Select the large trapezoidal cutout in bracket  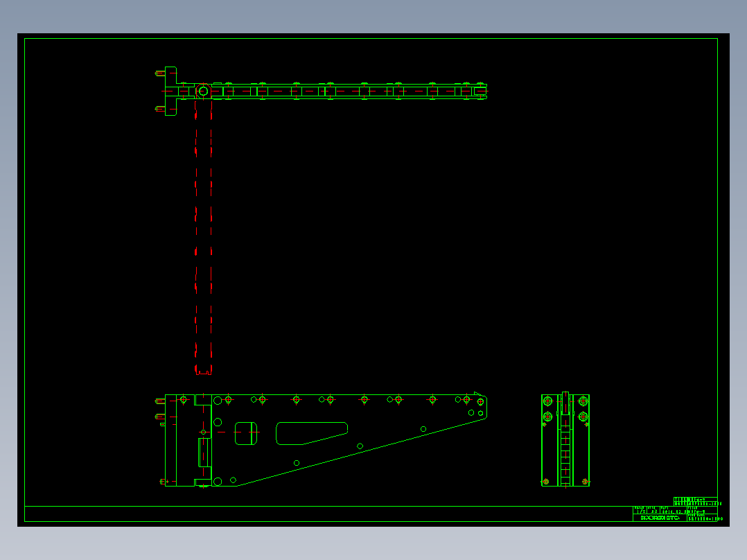coord(312,433)
